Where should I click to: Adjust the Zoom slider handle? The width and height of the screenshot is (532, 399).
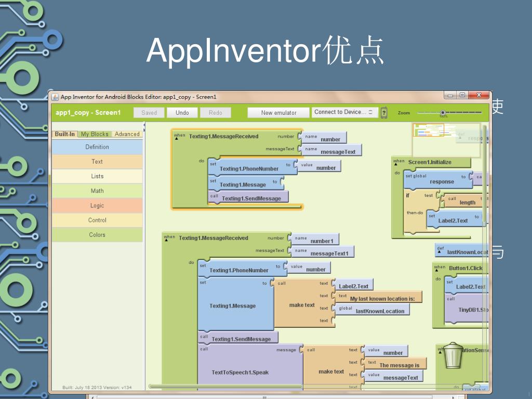(x=443, y=112)
